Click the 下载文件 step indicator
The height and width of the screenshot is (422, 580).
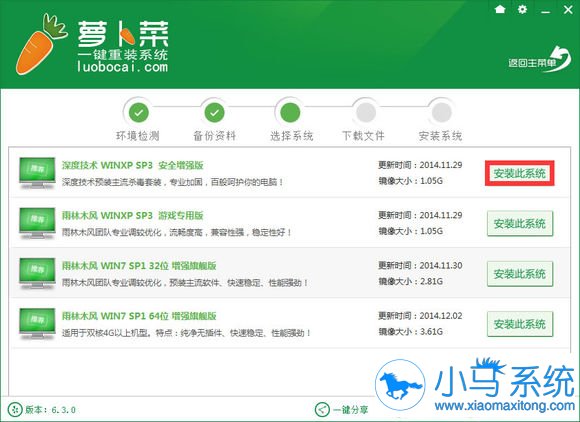click(x=365, y=112)
